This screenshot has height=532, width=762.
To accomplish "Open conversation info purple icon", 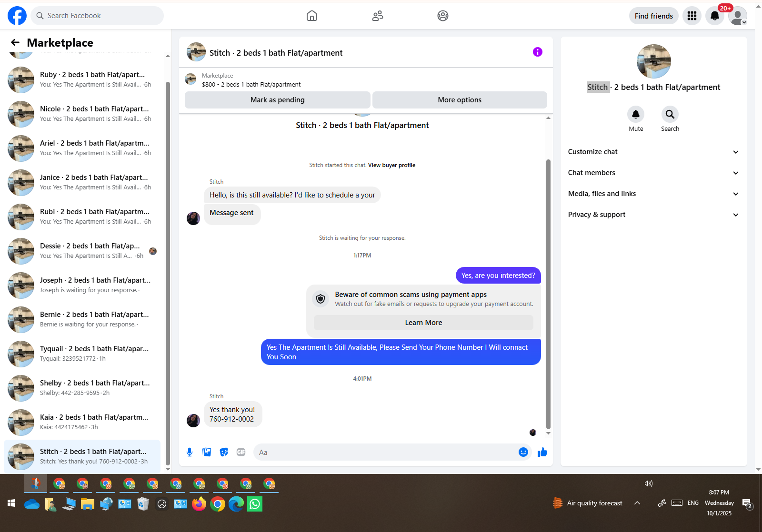I will point(538,52).
